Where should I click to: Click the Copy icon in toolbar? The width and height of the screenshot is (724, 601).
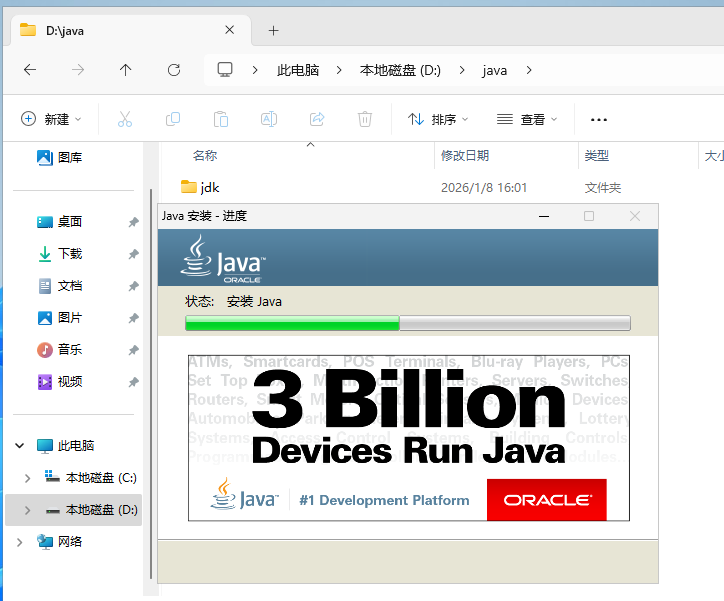[x=173, y=120]
